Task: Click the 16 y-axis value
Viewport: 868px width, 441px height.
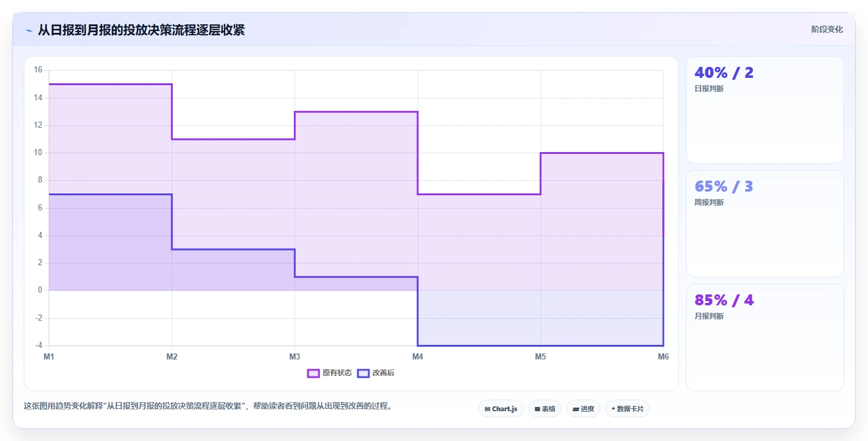Action: coord(38,70)
